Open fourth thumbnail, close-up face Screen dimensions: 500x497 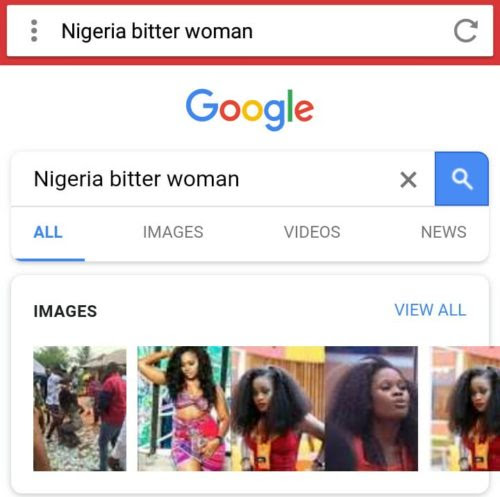(371, 409)
